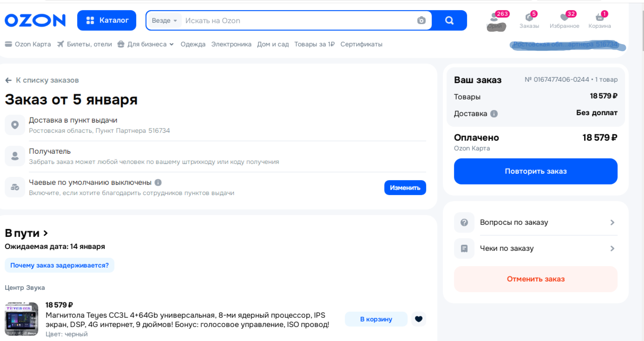Show info about default tips

[158, 183]
